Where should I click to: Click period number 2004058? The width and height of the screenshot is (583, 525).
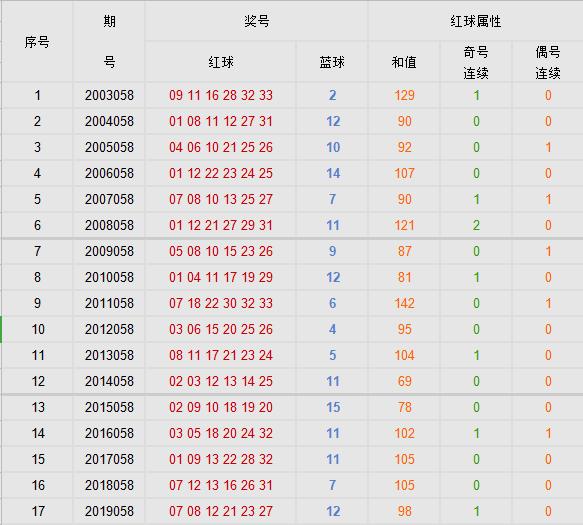pyautogui.click(x=109, y=121)
